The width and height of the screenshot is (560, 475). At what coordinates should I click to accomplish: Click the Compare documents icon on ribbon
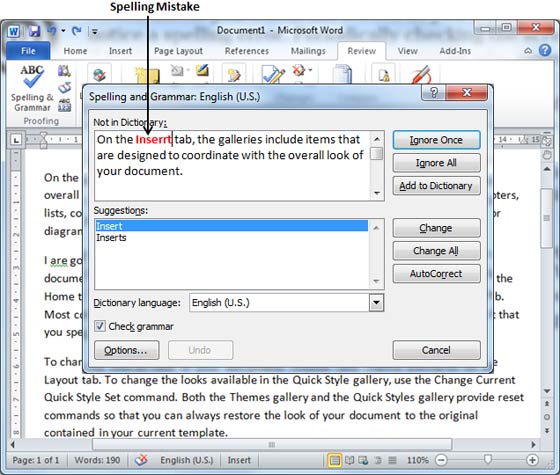click(x=342, y=74)
